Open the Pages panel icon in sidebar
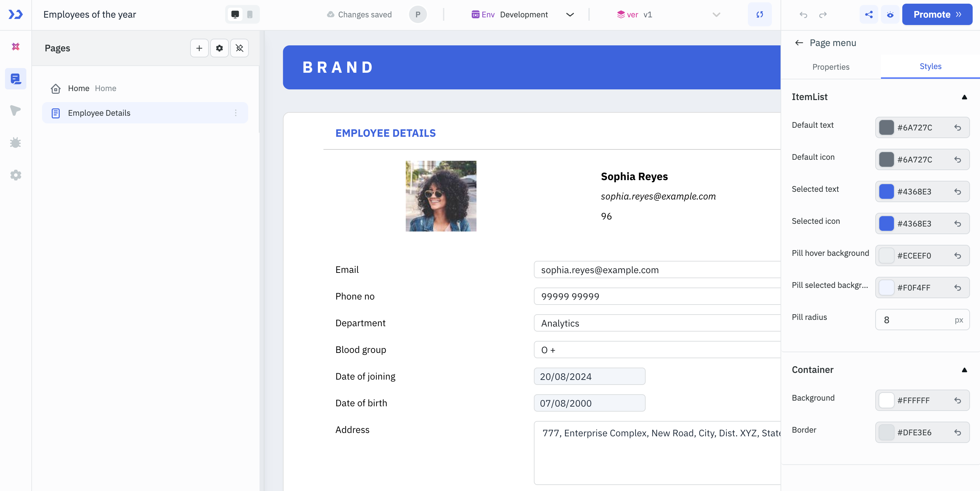 (x=16, y=79)
